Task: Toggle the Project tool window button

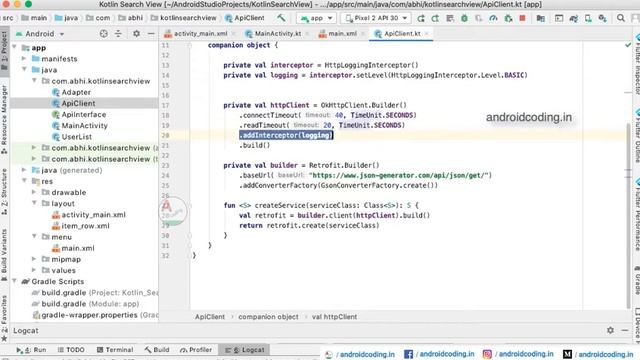Action: (4, 51)
